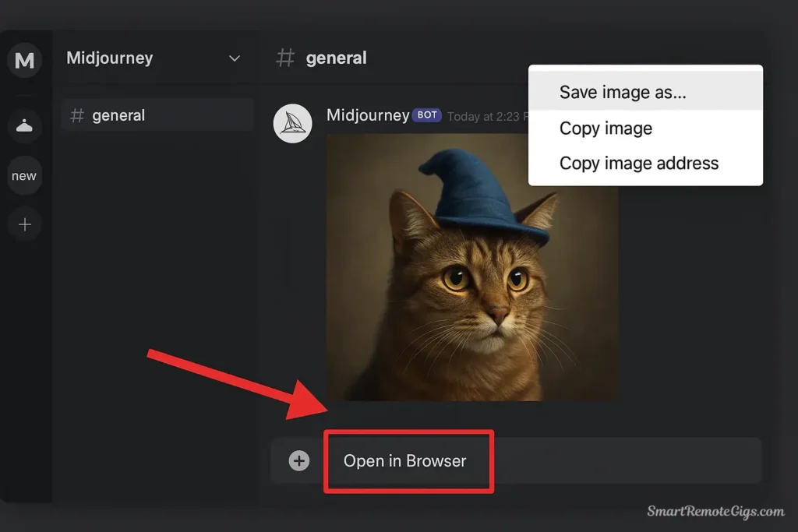Click the hash icon beside sidebar general
The width and height of the screenshot is (798, 532).
coord(77,116)
